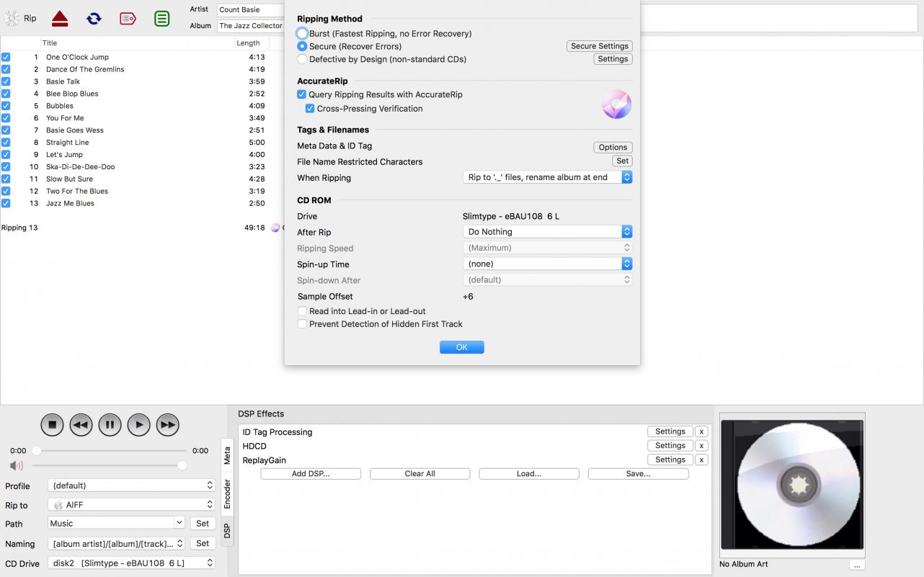The width and height of the screenshot is (924, 577).
Task: Skip to next track with fast-forward button
Action: click(x=167, y=425)
